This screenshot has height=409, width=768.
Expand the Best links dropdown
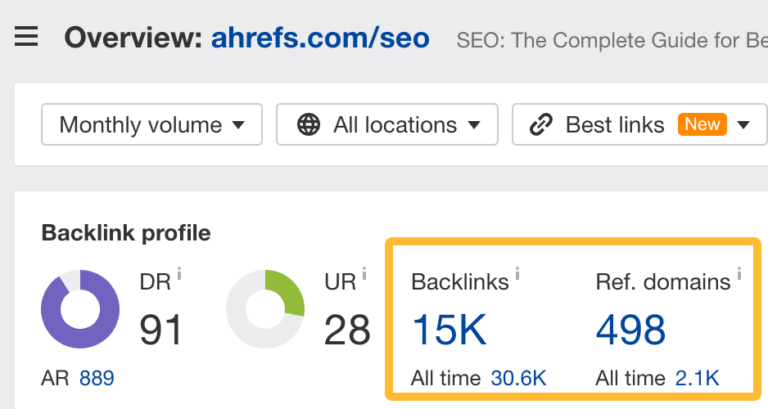pos(640,124)
